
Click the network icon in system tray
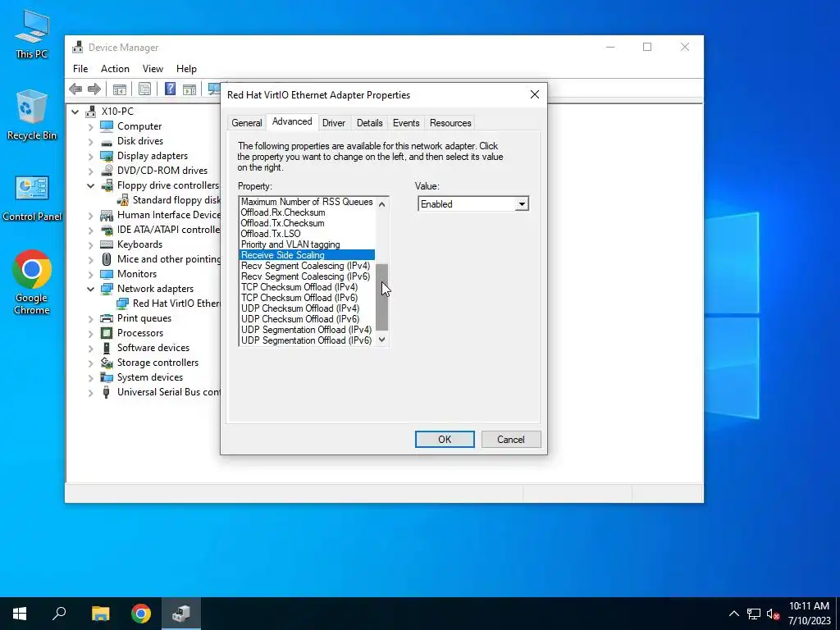coord(754,614)
